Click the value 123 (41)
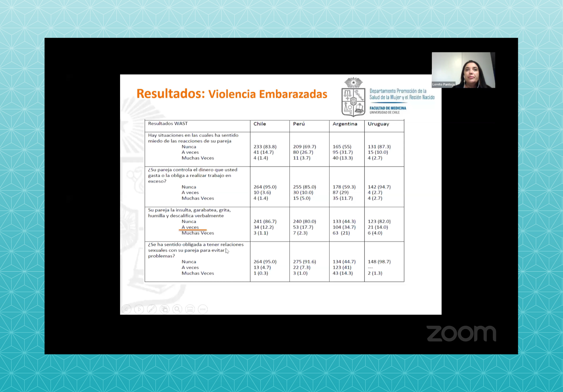Viewport: 563px width, 392px height. pos(342,268)
